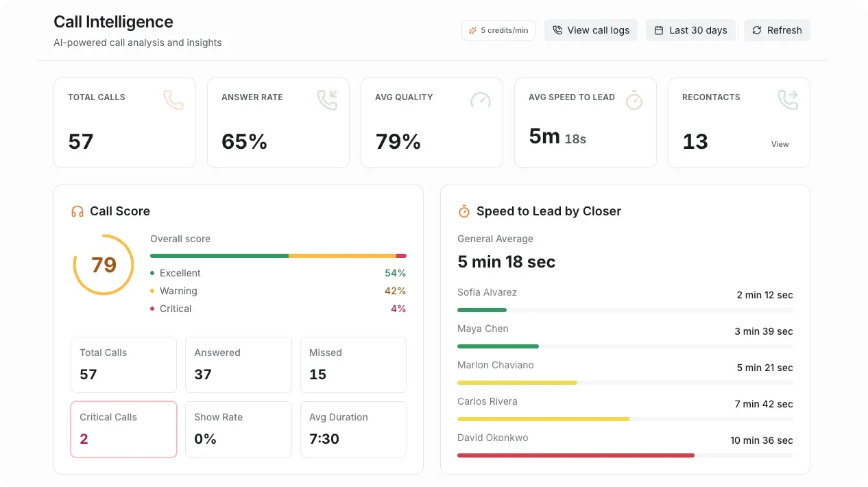Image resolution: width=868 pixels, height=487 pixels.
Task: Click the circular score gauge showing 79
Action: (104, 265)
